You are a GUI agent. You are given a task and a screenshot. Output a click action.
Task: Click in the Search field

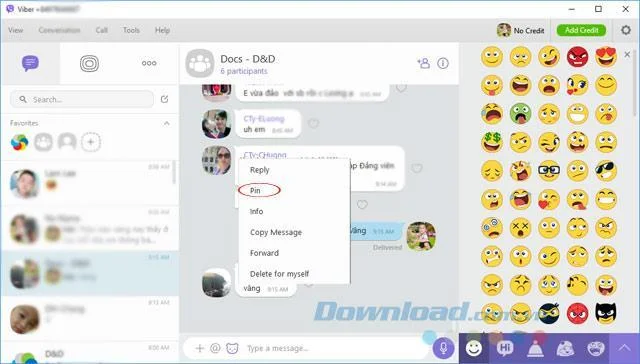pos(82,99)
